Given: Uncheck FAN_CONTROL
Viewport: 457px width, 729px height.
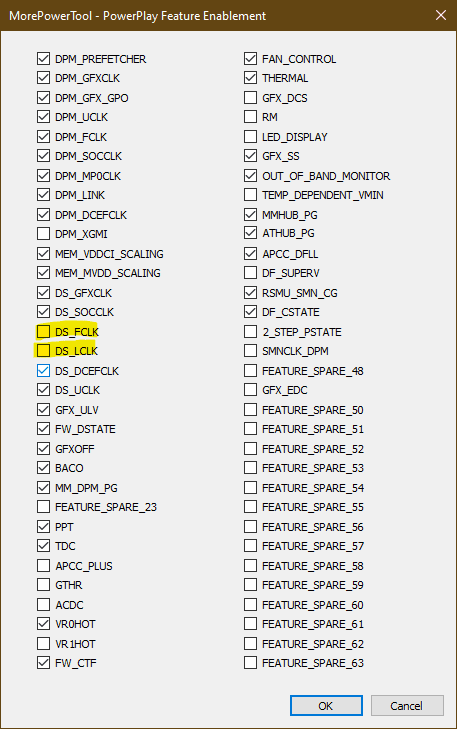Looking at the screenshot, I should click(x=250, y=59).
